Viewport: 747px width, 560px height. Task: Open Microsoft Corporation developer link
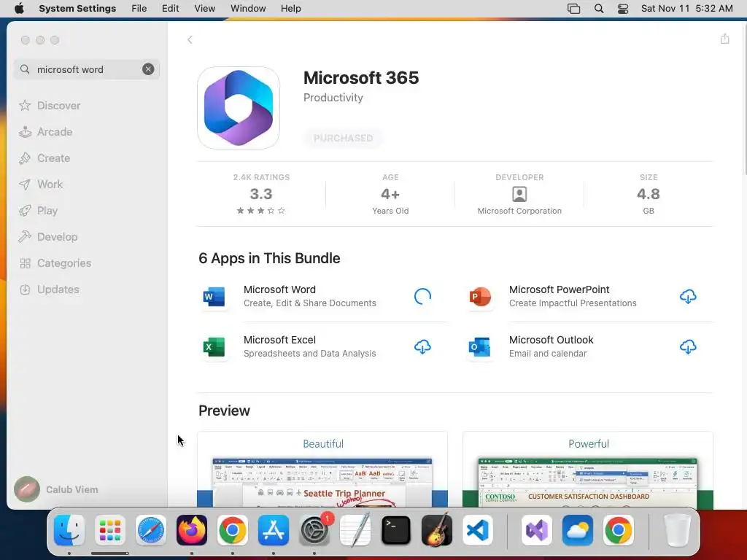point(519,211)
